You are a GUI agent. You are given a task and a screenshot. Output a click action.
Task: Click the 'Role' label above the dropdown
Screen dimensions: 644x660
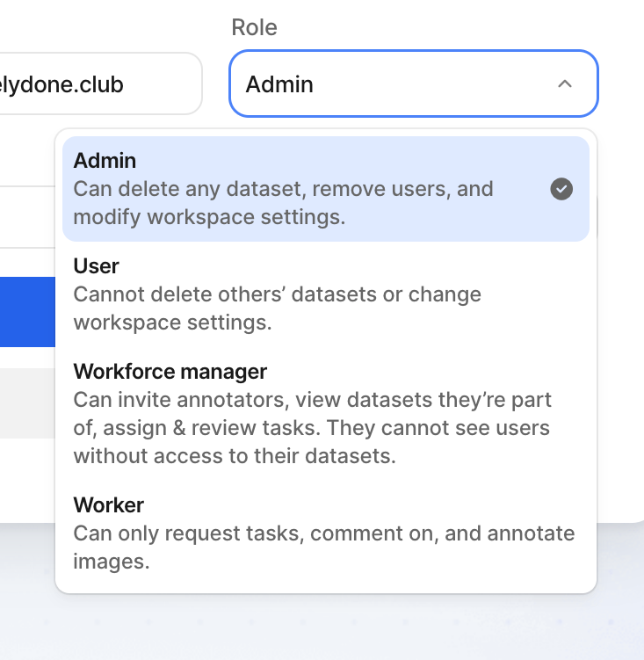pyautogui.click(x=254, y=27)
